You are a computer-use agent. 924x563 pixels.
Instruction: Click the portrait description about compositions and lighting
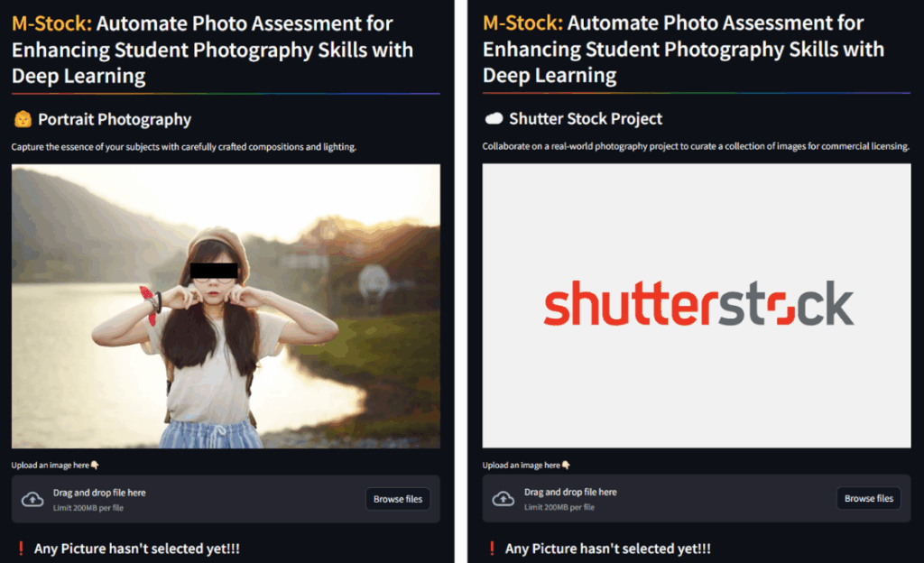(184, 146)
